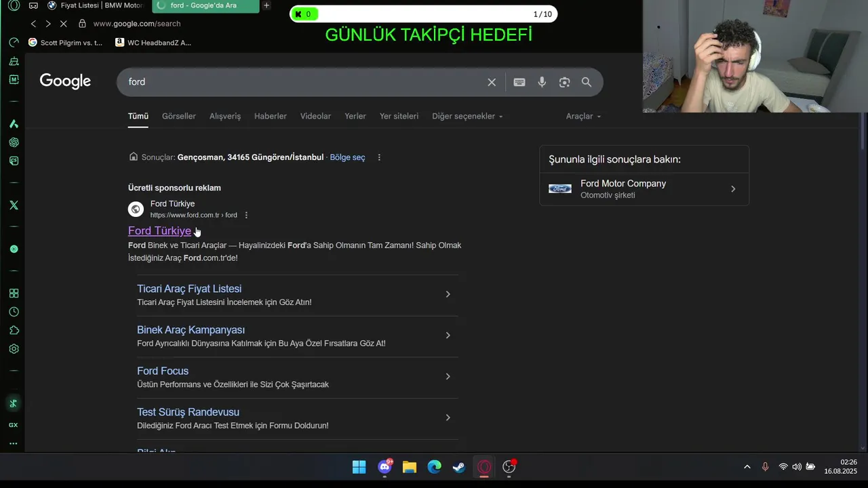The width and height of the screenshot is (868, 488).
Task: Select the ford Google'da Ara tab
Action: coord(204,5)
